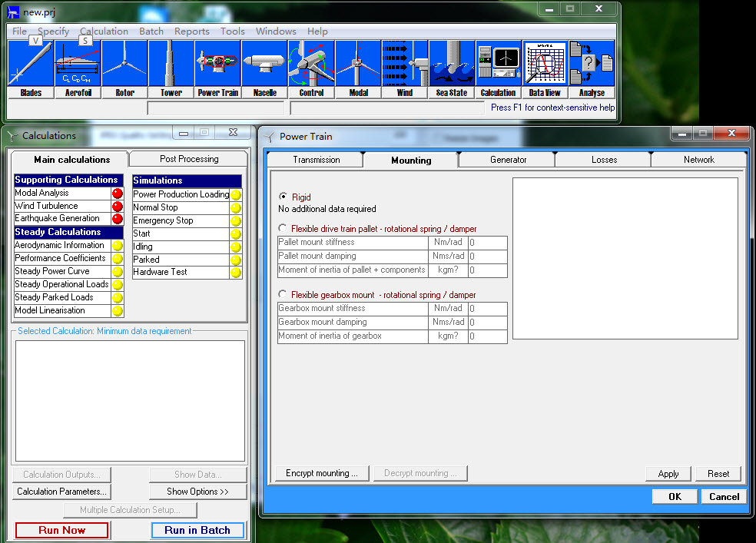Click the Pallet mount damping value field
Image resolution: width=756 pixels, height=543 pixels.
(487, 257)
